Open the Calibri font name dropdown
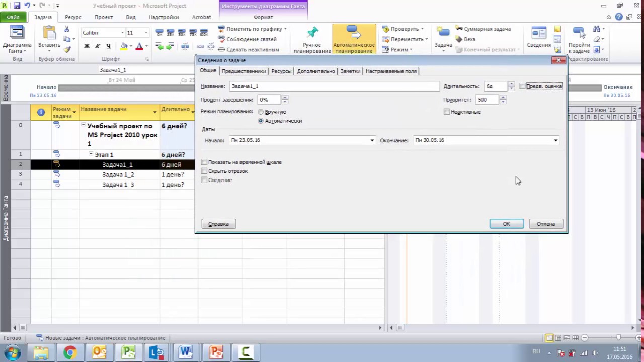644x362 pixels. (122, 33)
